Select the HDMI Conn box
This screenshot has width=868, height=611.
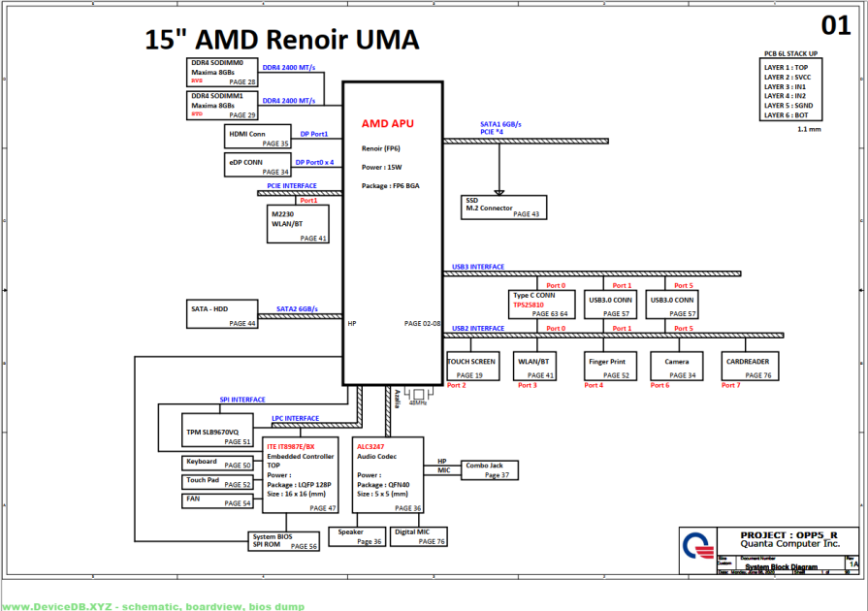257,136
